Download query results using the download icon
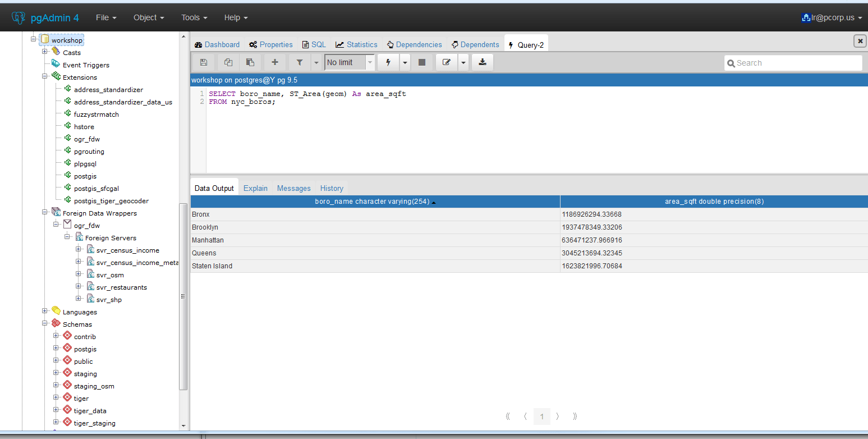The height and width of the screenshot is (439, 868). (x=482, y=62)
